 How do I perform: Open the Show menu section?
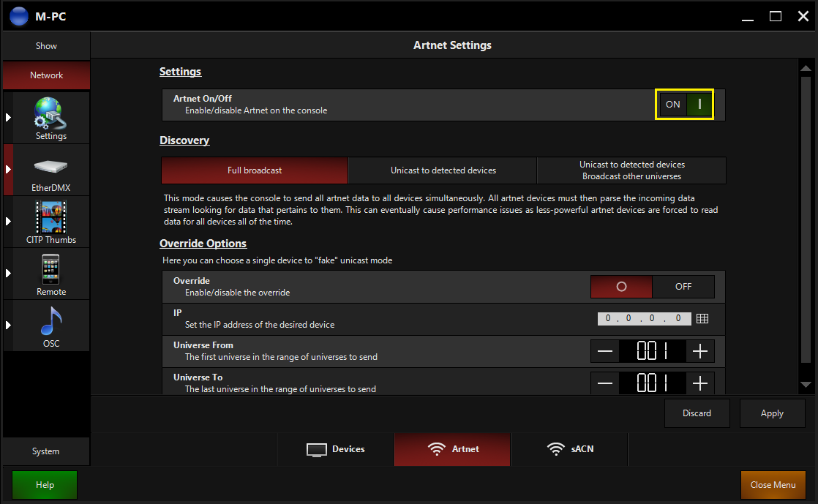(x=46, y=46)
